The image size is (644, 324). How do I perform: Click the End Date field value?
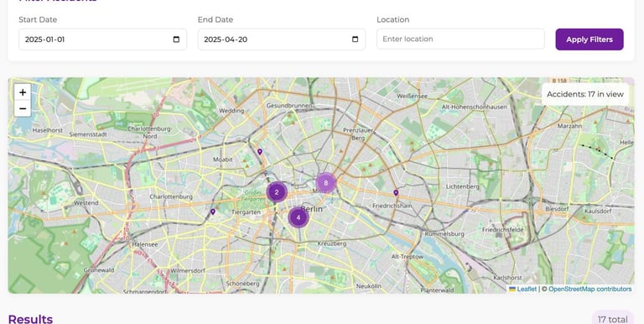coord(226,39)
